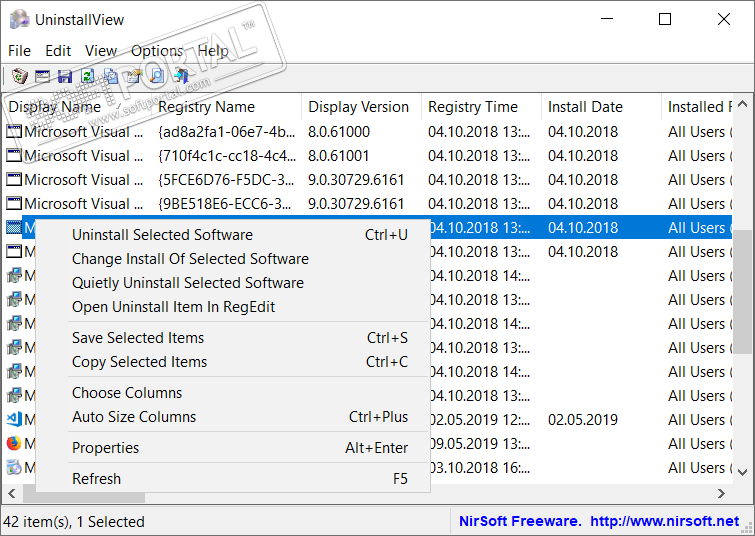Choose Auto Size Columns menu entry
The width and height of the screenshot is (755, 536).
[134, 417]
